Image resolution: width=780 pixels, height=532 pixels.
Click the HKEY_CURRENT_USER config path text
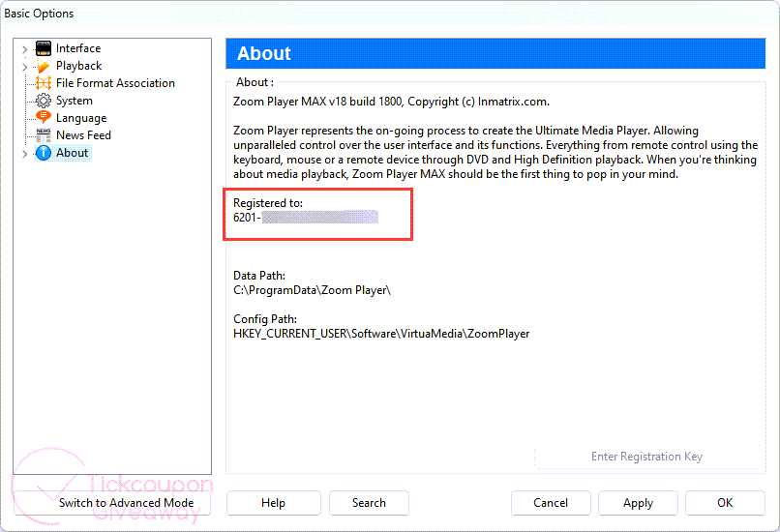pyautogui.click(x=381, y=334)
